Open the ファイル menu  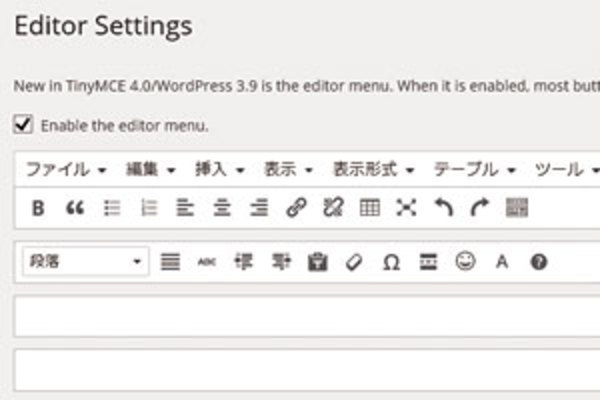tap(66, 170)
